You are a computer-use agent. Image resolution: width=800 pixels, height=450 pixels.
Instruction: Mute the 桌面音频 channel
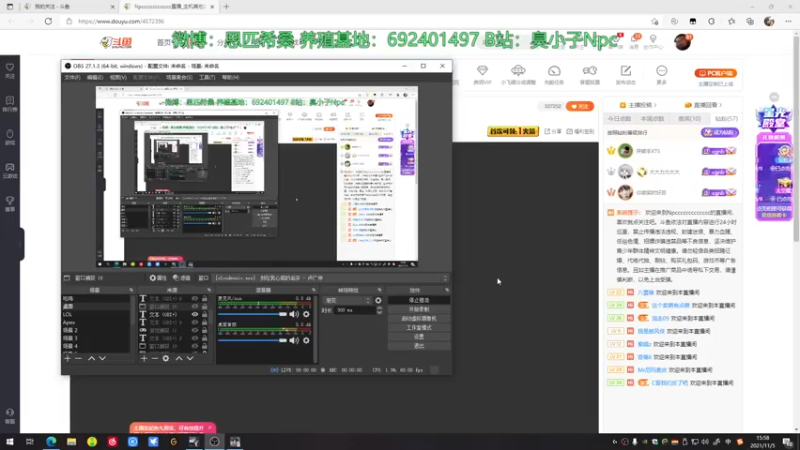point(294,340)
